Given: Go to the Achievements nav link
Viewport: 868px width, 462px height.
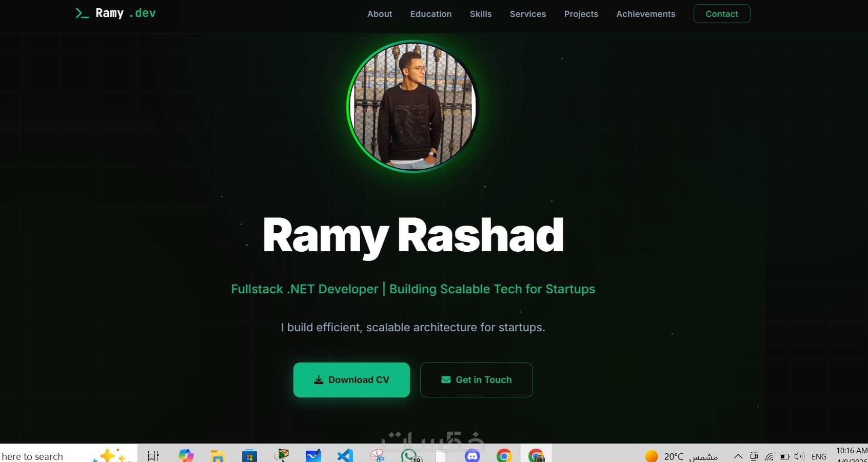Looking at the screenshot, I should point(646,14).
